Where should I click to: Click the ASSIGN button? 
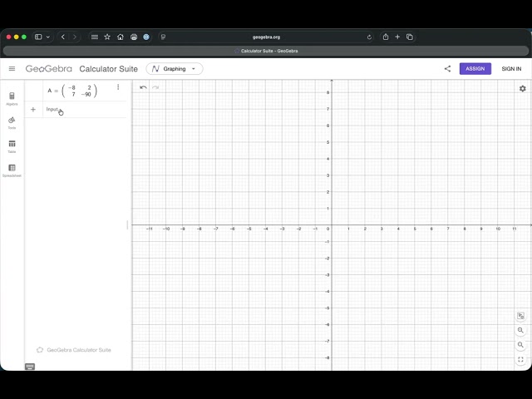pyautogui.click(x=475, y=69)
